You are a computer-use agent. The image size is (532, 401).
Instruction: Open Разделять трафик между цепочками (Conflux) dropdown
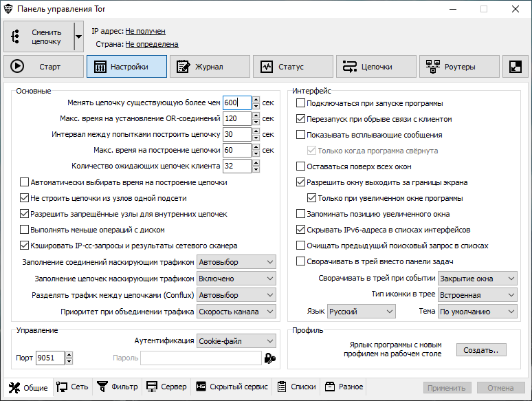tap(236, 295)
